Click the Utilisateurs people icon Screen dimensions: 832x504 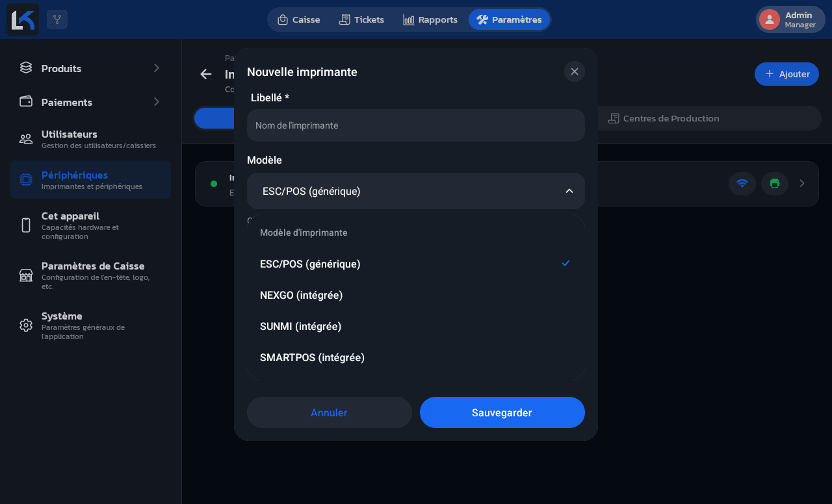26,139
